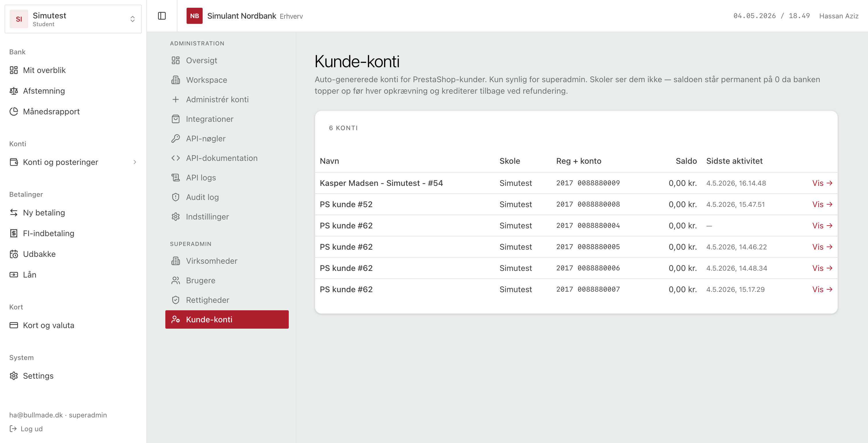This screenshot has width=868, height=443.
Task: Expand the Konti og posteringer chevron
Action: coord(135,162)
